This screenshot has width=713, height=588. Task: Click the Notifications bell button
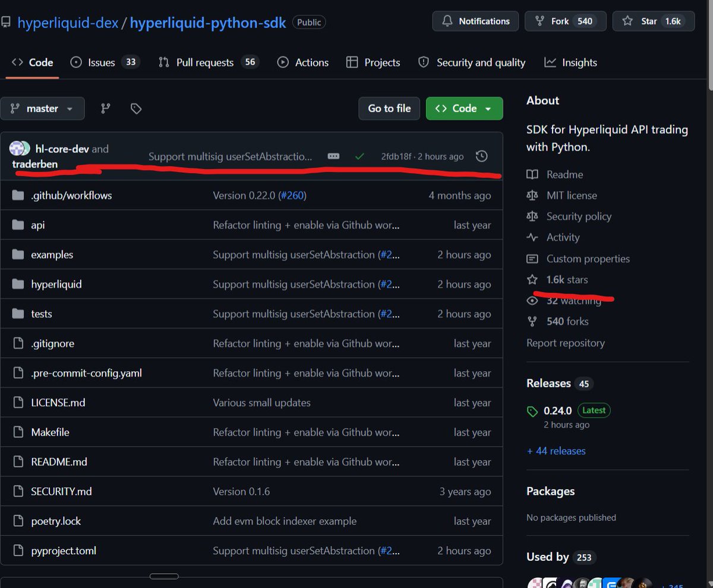click(x=475, y=21)
